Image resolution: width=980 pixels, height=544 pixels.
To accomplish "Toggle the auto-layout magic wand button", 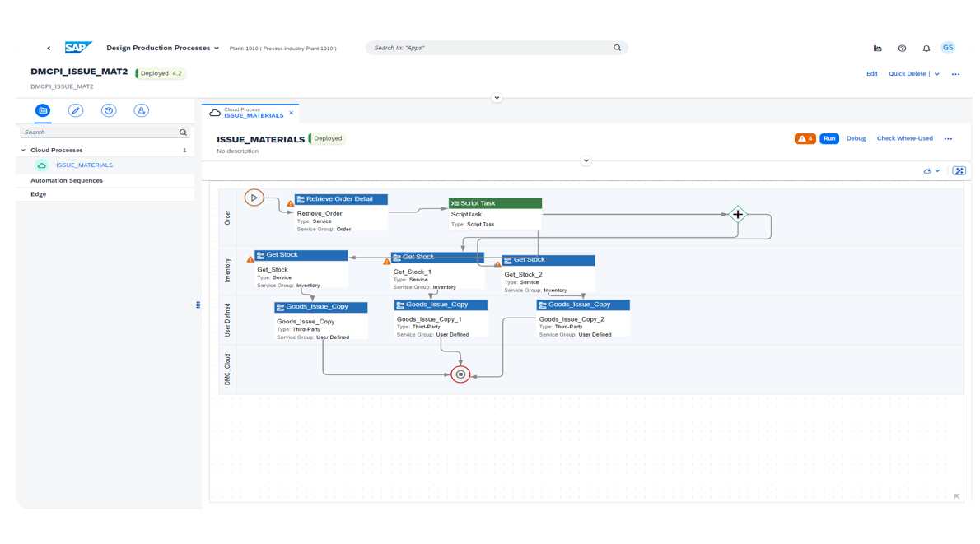I will [x=959, y=171].
